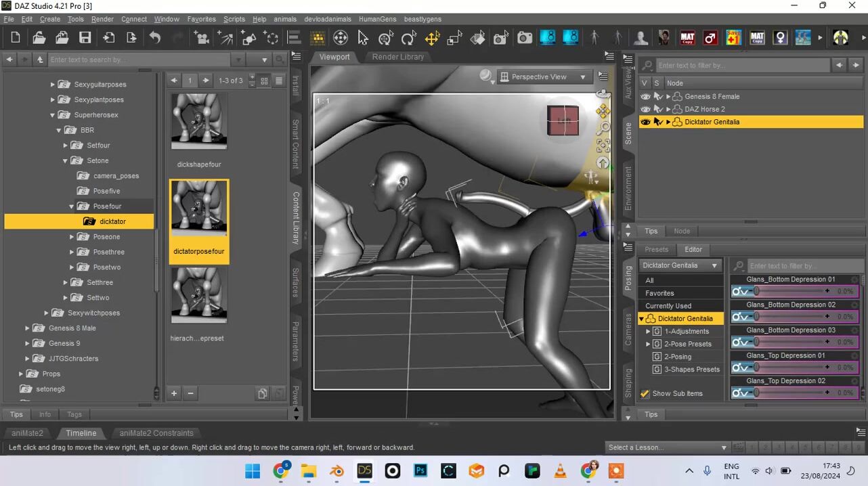Switch to the Render Library tab
The image size is (868, 486).
click(x=398, y=57)
